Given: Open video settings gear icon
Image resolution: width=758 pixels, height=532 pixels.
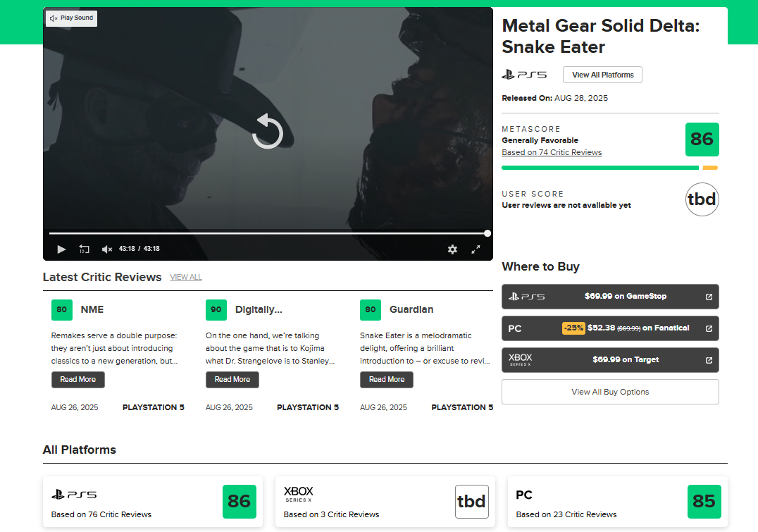Looking at the screenshot, I should [x=452, y=249].
